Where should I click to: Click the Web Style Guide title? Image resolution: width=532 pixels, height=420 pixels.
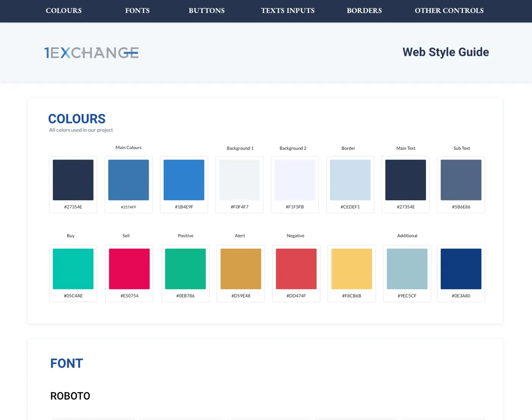(x=446, y=52)
